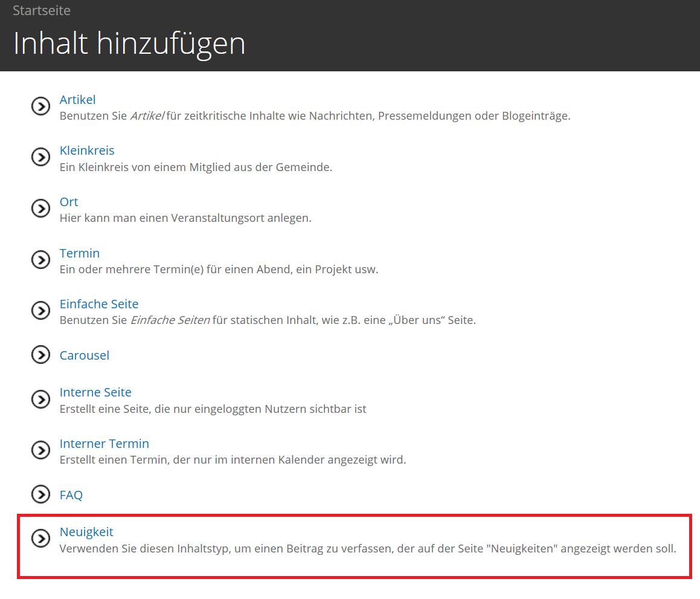Choose the Termin link

(80, 253)
